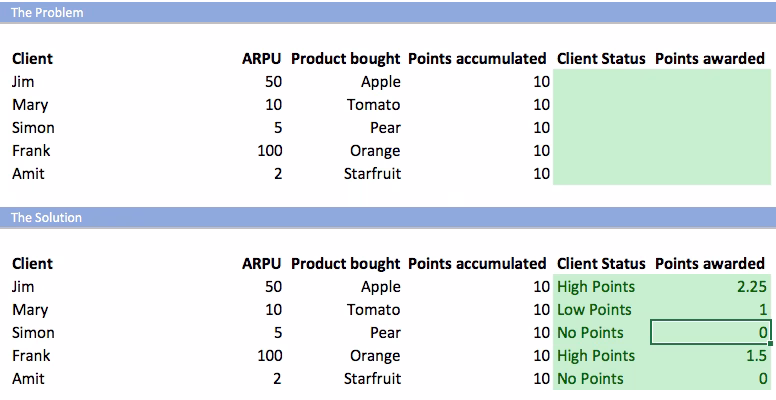Select the Tomato cell in the solution table
The width and height of the screenshot is (776, 400).
(373, 309)
